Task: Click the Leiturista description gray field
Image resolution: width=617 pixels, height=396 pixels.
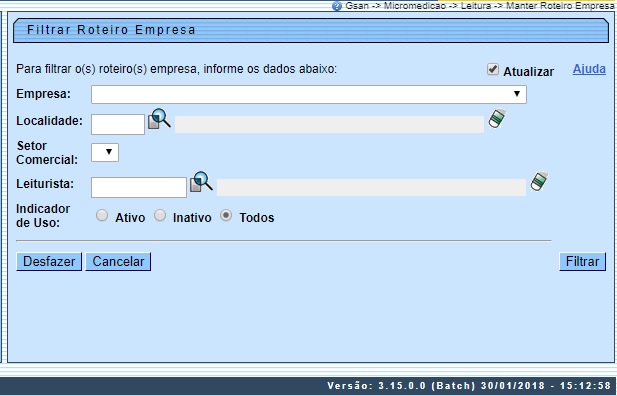Action: pyautogui.click(x=371, y=187)
